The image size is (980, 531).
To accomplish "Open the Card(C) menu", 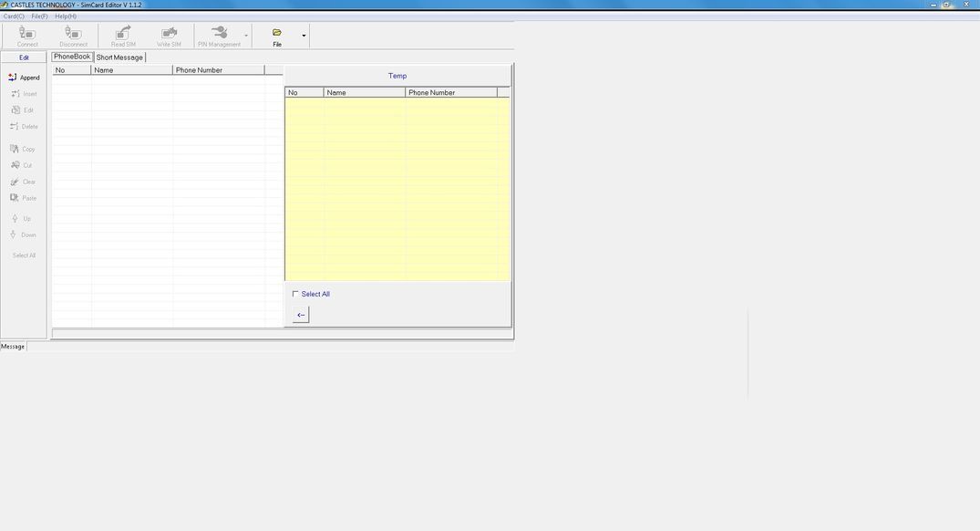I will pyautogui.click(x=13, y=16).
